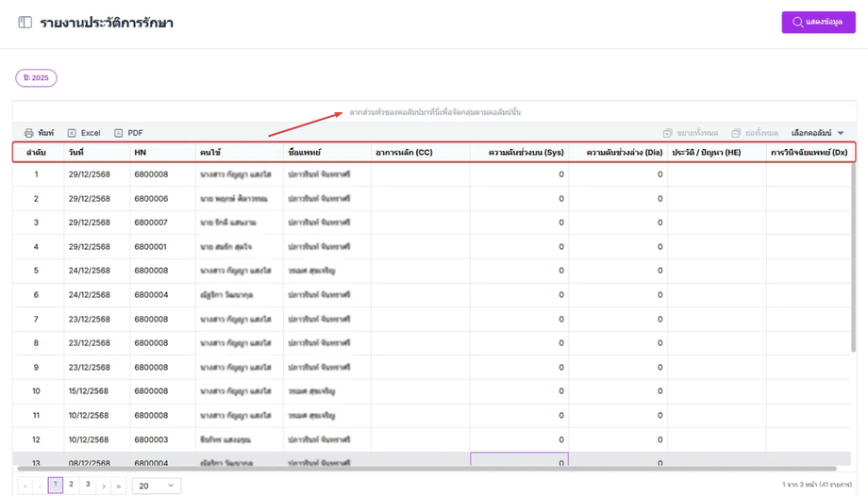Click the horizontal scrollbar under the table
This screenshot has height=496, width=868.
tap(425, 469)
